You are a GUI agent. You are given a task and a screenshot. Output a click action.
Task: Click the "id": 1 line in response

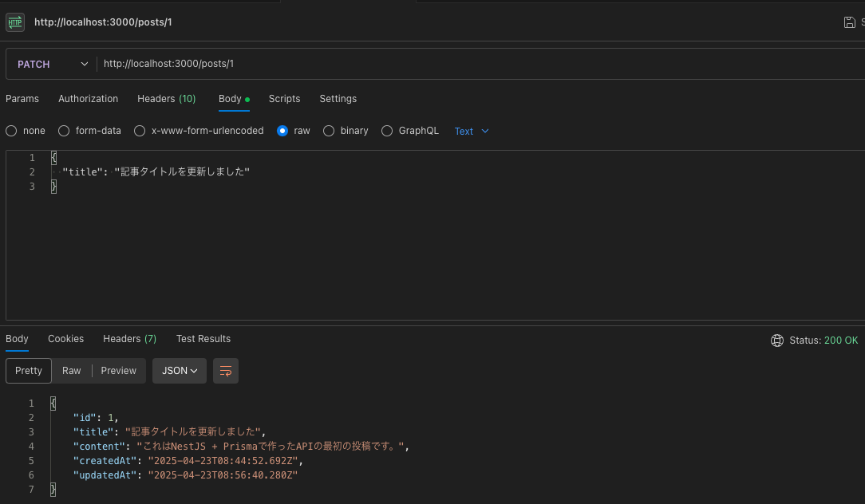click(96, 417)
